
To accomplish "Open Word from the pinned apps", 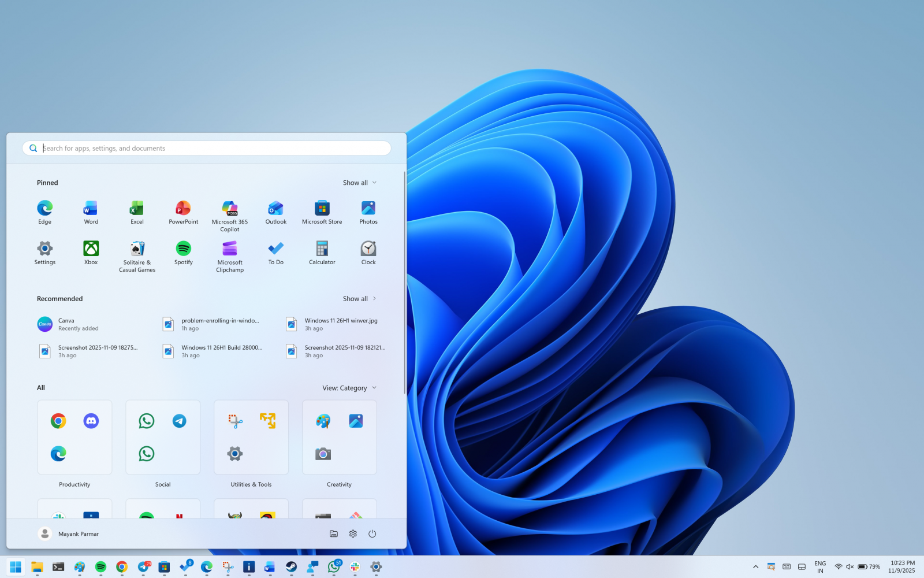I will (x=91, y=211).
